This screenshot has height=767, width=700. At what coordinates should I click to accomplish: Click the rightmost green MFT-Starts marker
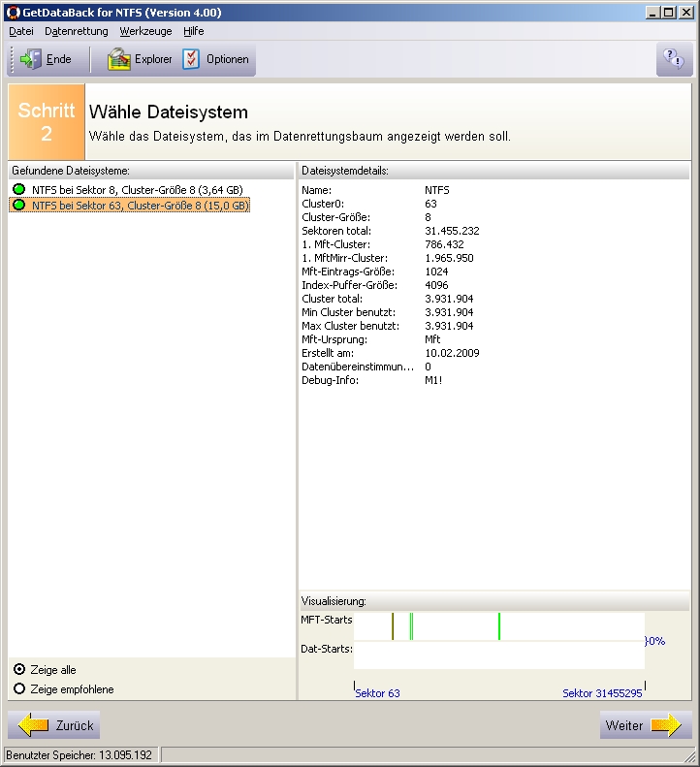point(499,626)
